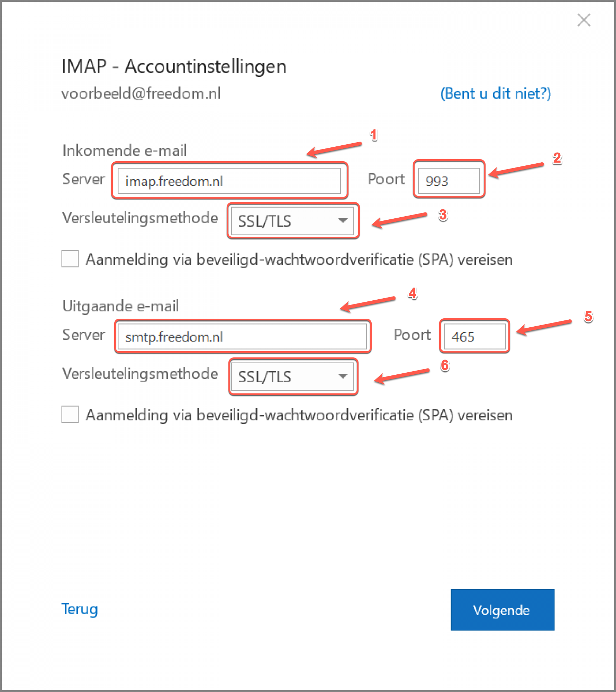The height and width of the screenshot is (692, 616).
Task: Check the first beveiligd-wachtwoordverificatie box
Action: [70, 259]
